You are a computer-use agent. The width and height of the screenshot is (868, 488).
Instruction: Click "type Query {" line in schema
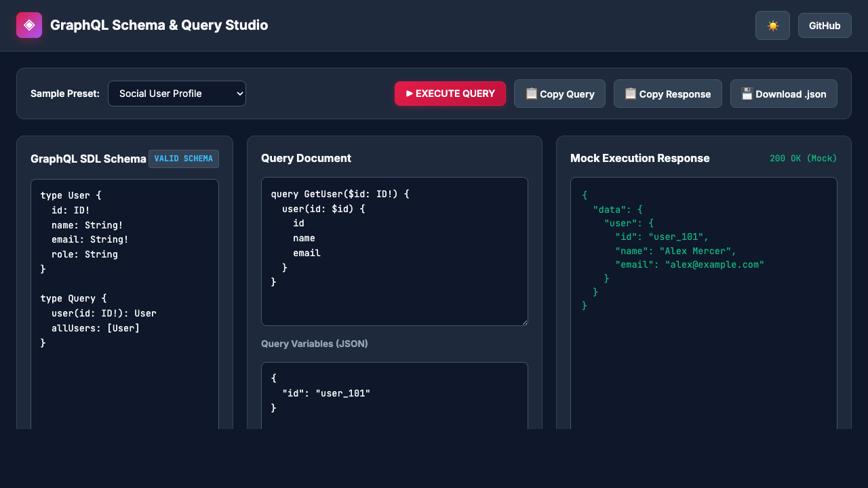(73, 298)
